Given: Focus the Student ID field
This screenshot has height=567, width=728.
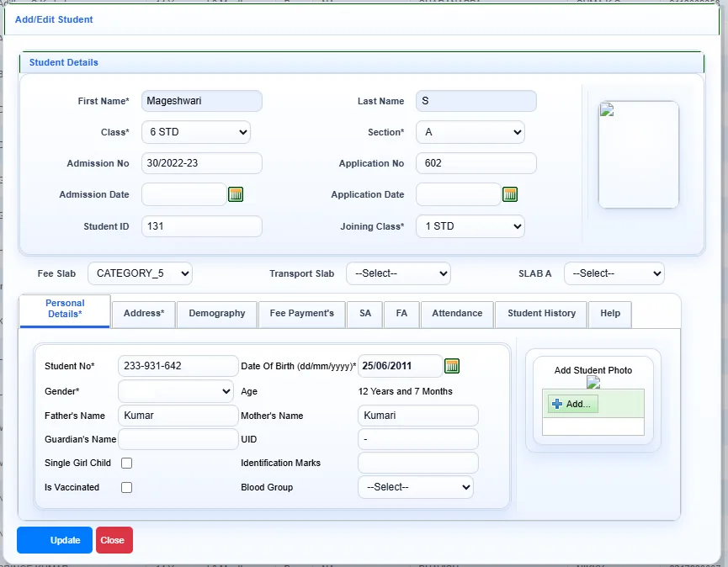Looking at the screenshot, I should point(202,226).
